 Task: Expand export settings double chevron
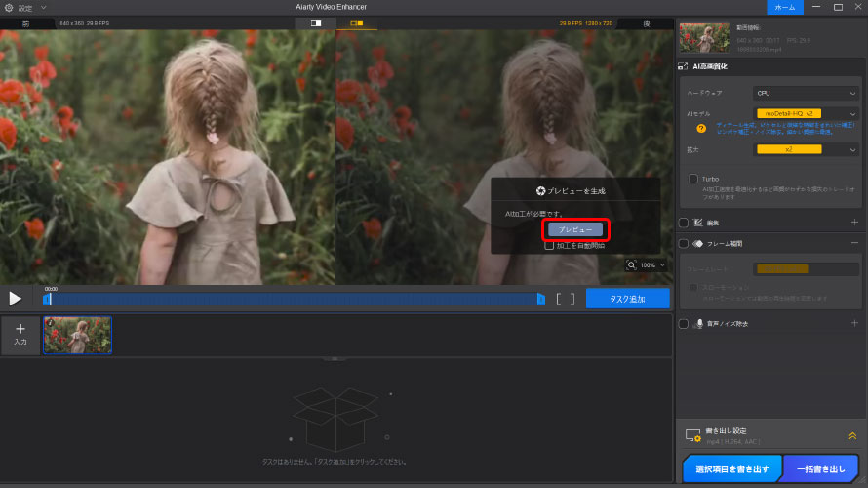point(852,436)
